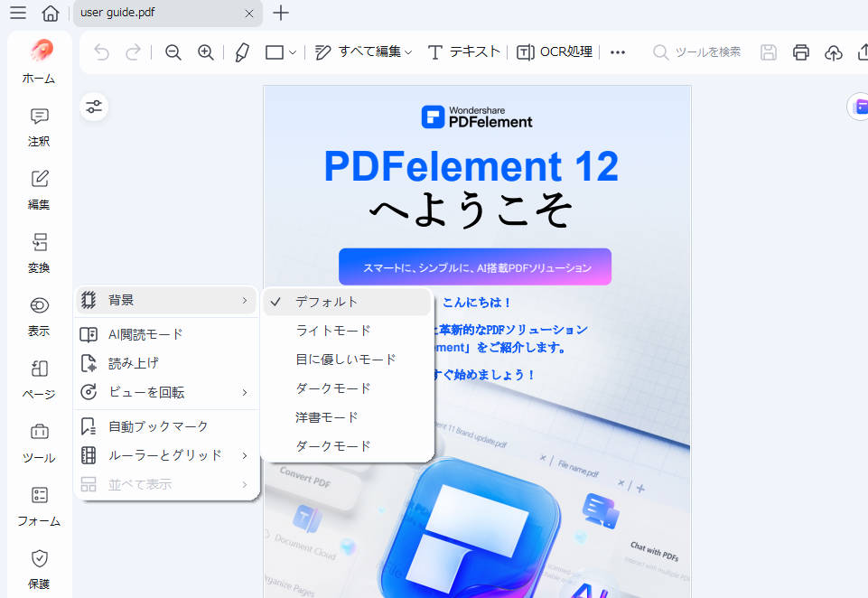868x598 pixels.
Task: Expand the ルーラーとグリッド submenu
Action: pyautogui.click(x=166, y=454)
